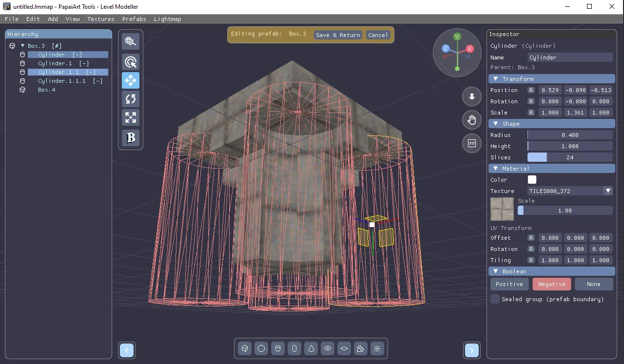Switch to the Scale tool

pos(130,117)
